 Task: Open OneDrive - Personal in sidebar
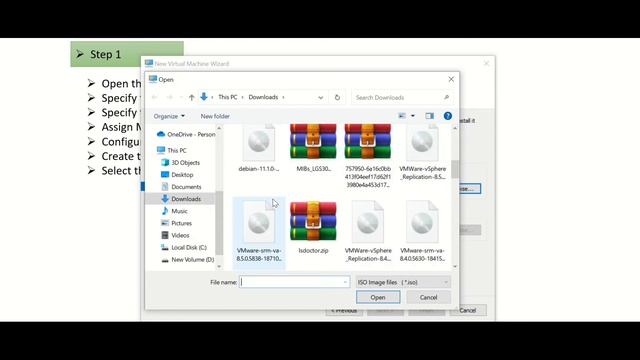186,134
